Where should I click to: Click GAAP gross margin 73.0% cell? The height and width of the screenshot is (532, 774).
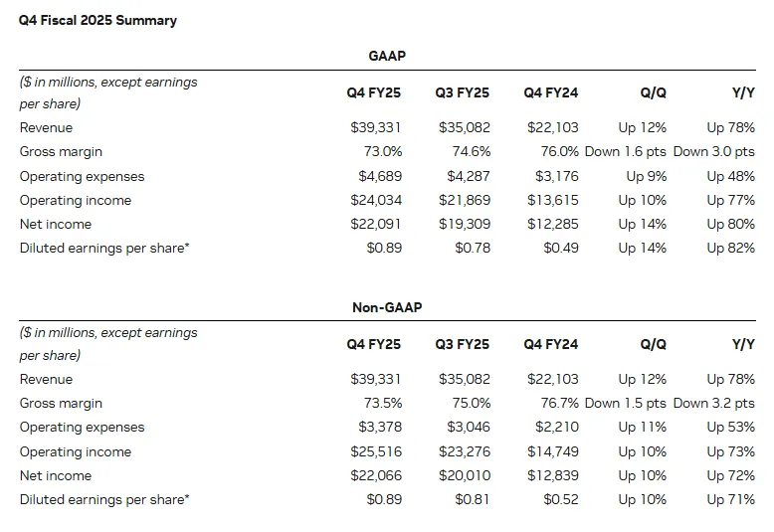[x=383, y=151]
